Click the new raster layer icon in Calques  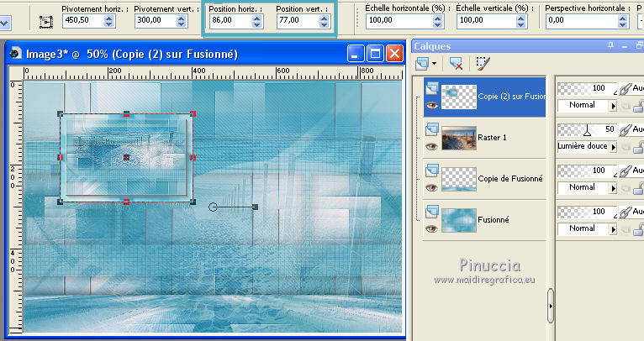422,64
